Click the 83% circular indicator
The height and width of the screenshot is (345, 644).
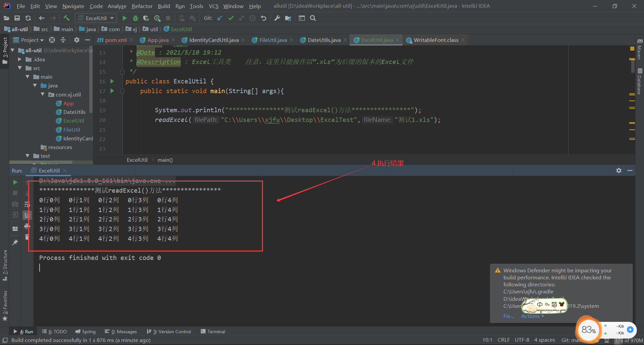coord(588,330)
